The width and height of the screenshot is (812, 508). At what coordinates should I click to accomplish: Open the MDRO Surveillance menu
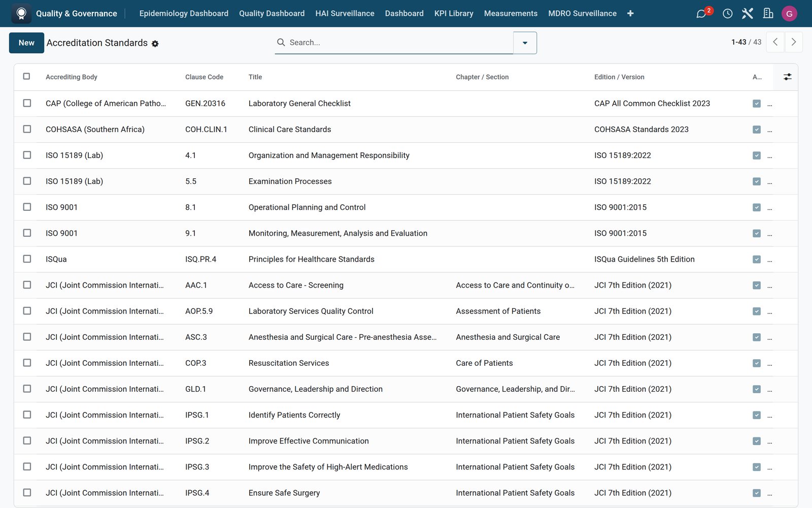(582, 13)
